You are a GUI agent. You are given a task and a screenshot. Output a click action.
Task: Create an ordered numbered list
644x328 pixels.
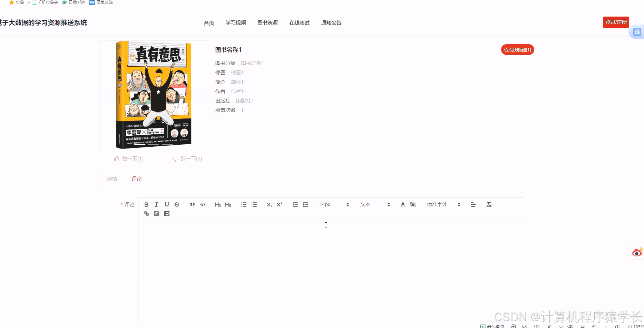coord(244,204)
